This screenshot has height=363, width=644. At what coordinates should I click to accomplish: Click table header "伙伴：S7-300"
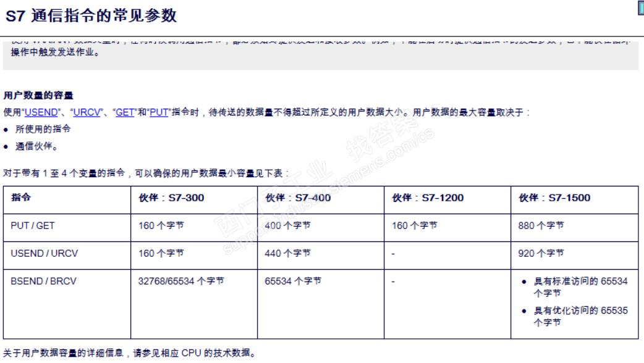point(171,198)
